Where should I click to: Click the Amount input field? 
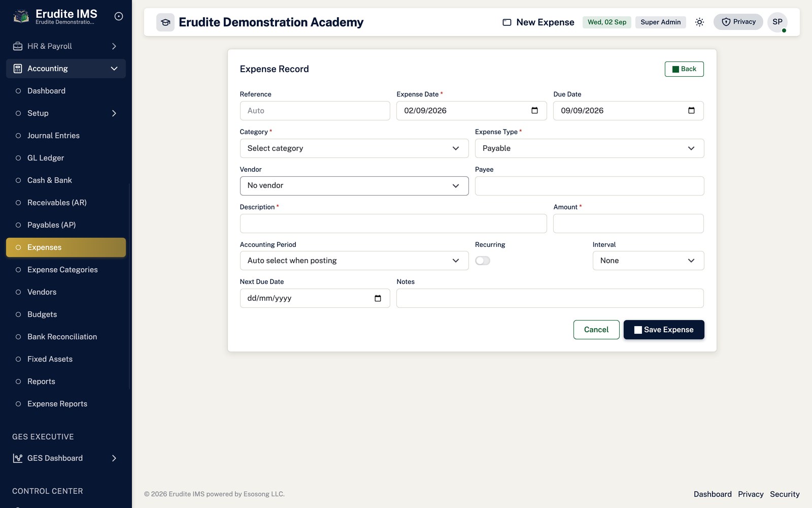[628, 224]
